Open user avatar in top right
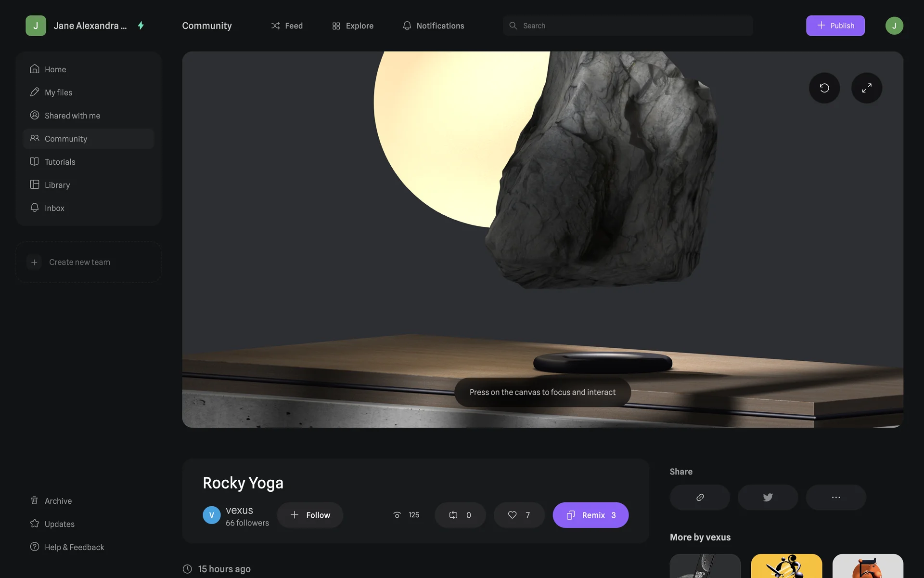This screenshot has width=924, height=578. coord(894,26)
